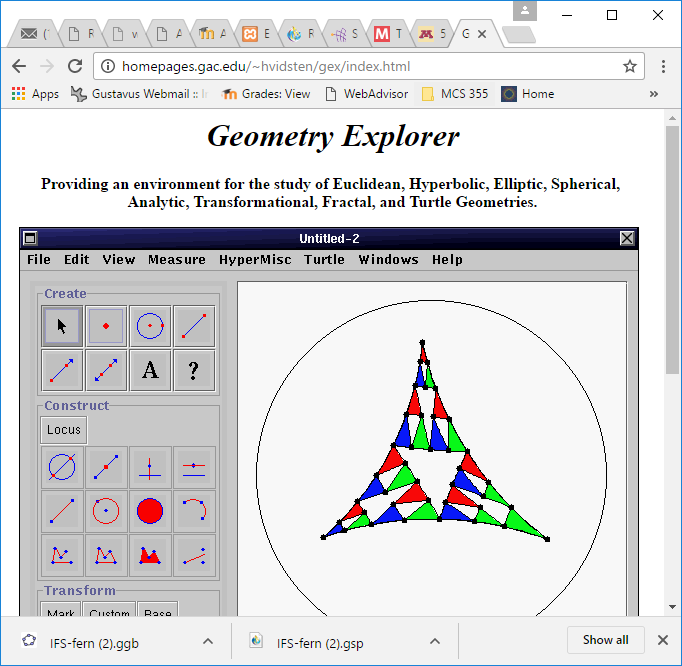
Task: Switch to the mail envelope tab
Action: click(34, 34)
